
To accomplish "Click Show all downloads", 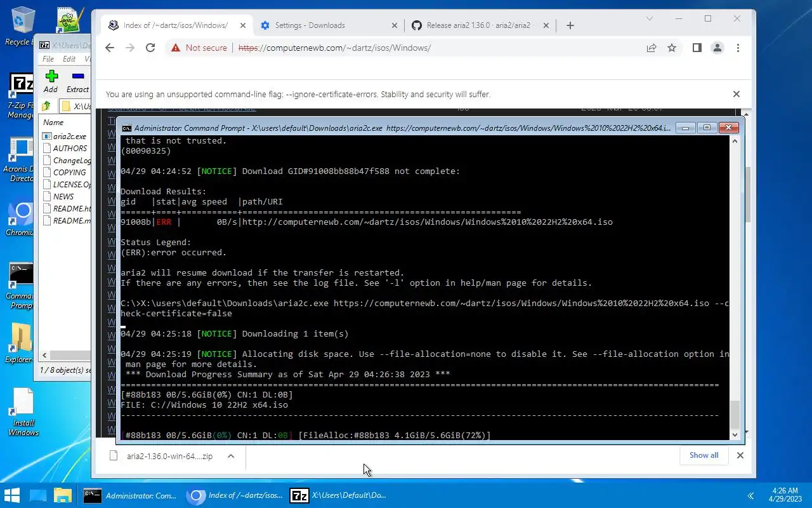I will pyautogui.click(x=704, y=455).
